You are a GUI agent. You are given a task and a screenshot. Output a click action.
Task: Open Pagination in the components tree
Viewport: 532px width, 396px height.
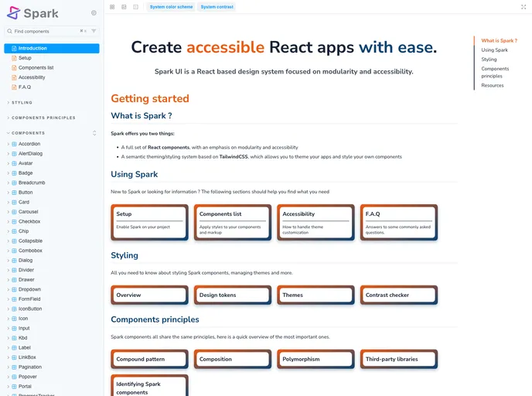tap(30, 367)
